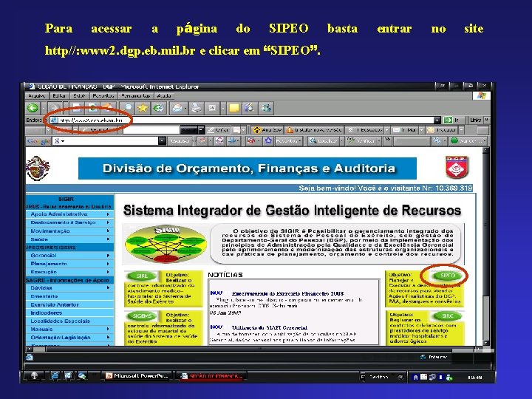Click the system tray clock
Screen dimensions: 532x399
point(474,377)
